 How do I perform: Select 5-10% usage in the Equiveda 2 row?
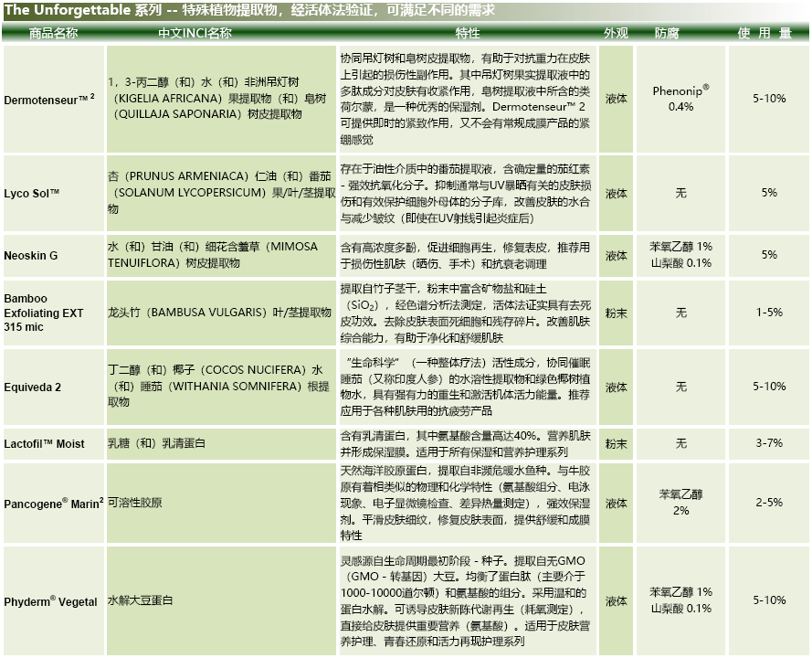pyautogui.click(x=769, y=387)
